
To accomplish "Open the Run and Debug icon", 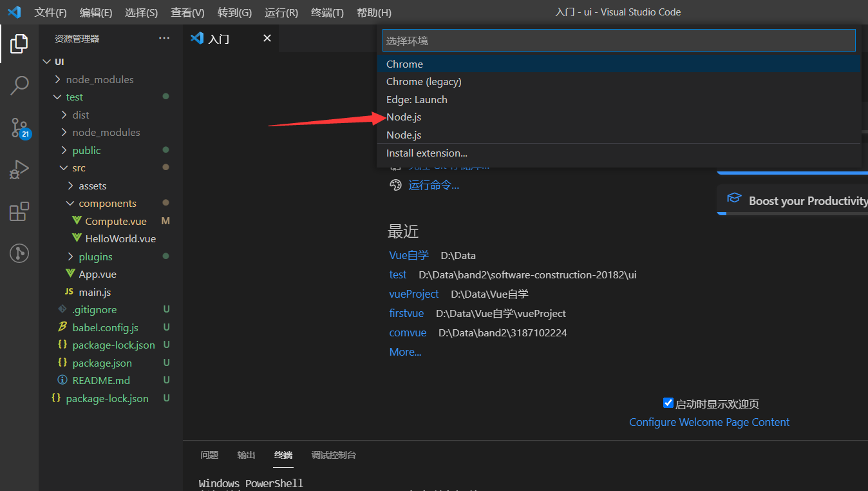I will click(x=19, y=169).
